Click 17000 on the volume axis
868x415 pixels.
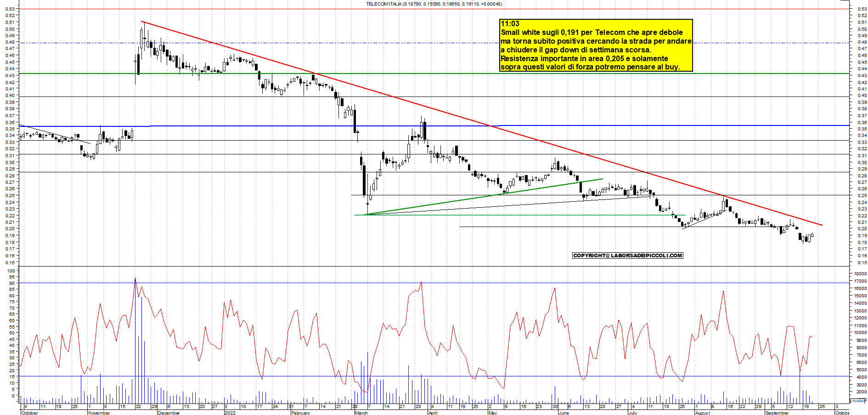click(860, 281)
